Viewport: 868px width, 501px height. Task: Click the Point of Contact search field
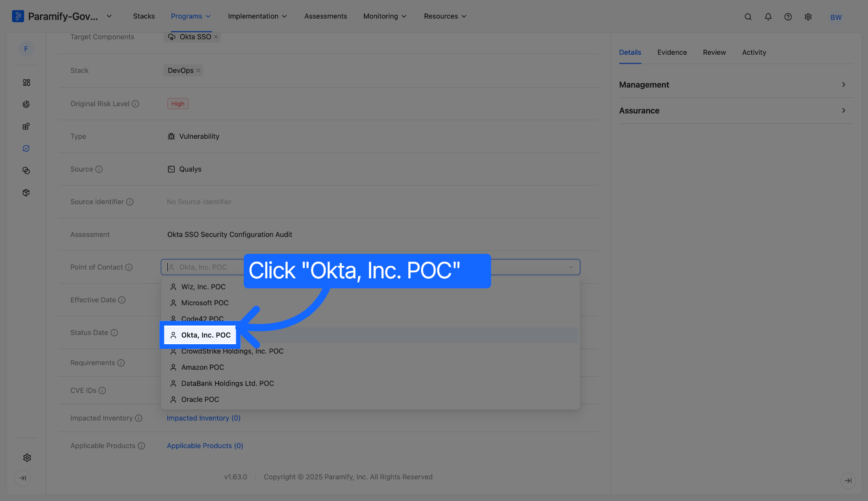(x=370, y=267)
